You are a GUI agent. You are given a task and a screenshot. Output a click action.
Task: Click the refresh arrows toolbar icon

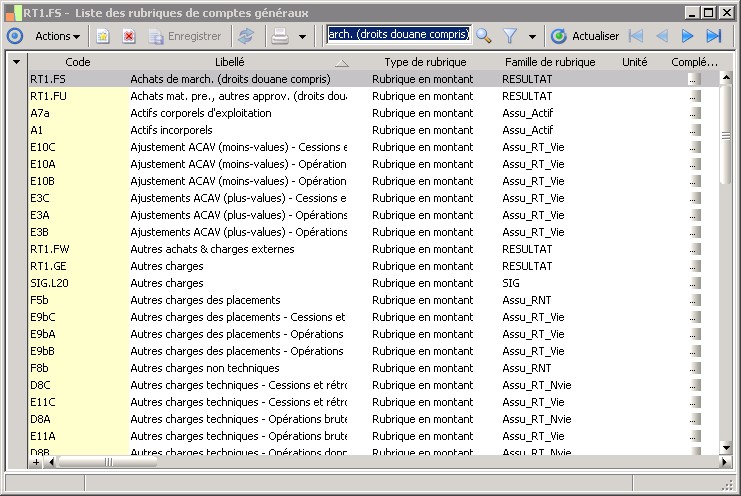coord(246,36)
